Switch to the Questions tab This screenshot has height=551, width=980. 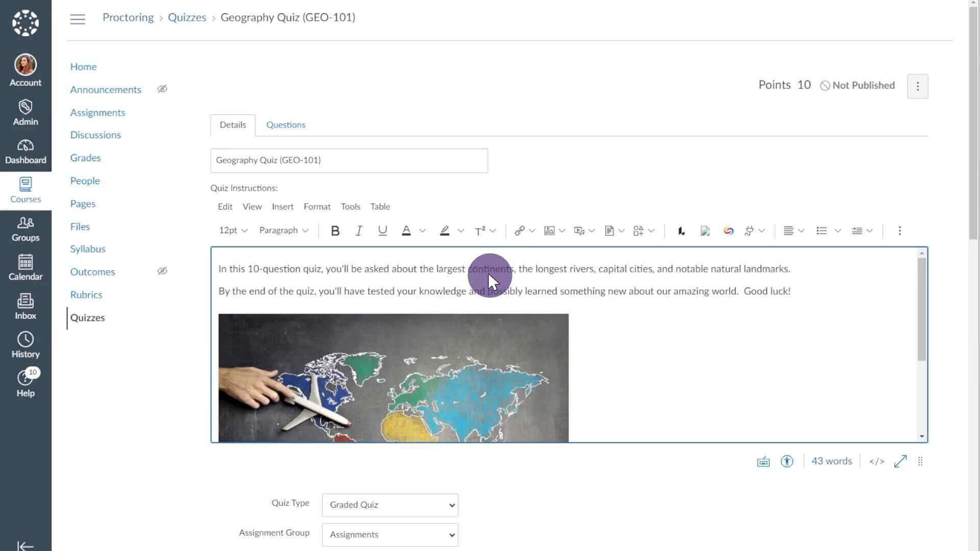[x=285, y=124]
